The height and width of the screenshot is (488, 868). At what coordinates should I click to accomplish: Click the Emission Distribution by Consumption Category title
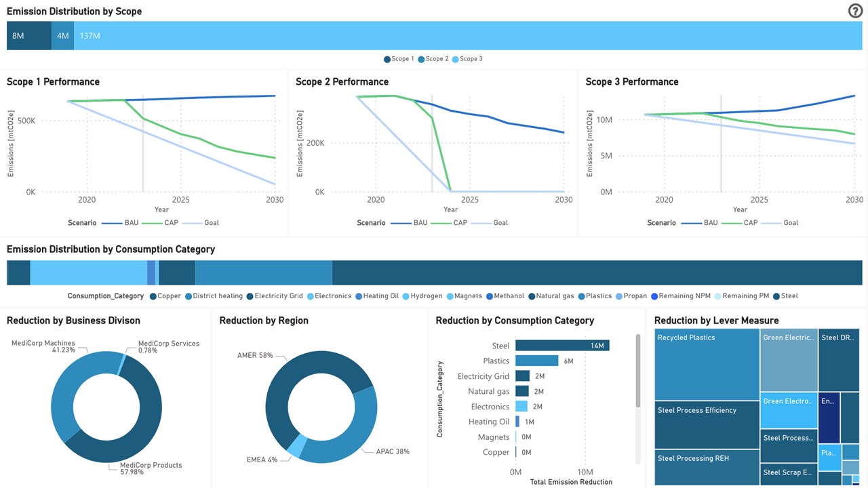click(111, 249)
